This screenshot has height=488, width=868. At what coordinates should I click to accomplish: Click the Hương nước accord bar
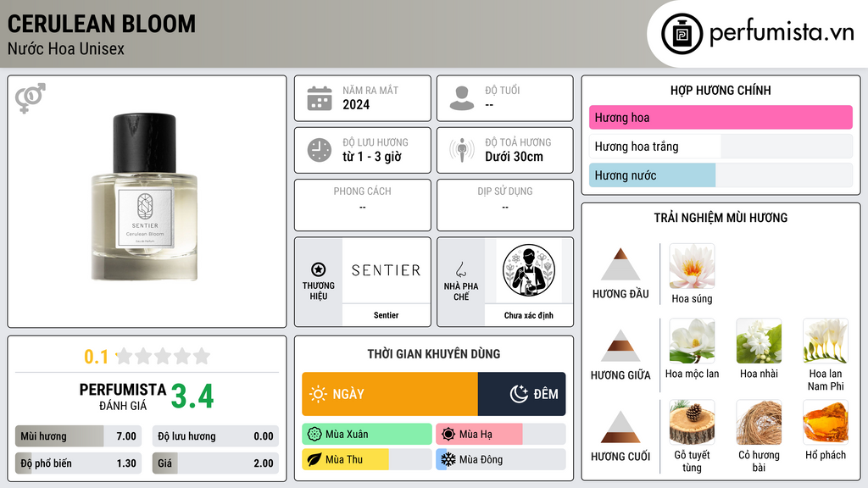721,175
